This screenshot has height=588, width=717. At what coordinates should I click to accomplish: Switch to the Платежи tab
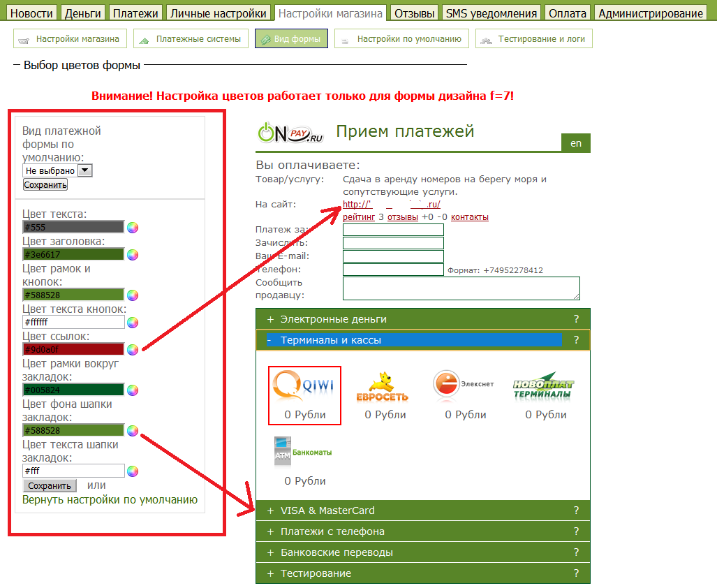pyautogui.click(x=135, y=13)
